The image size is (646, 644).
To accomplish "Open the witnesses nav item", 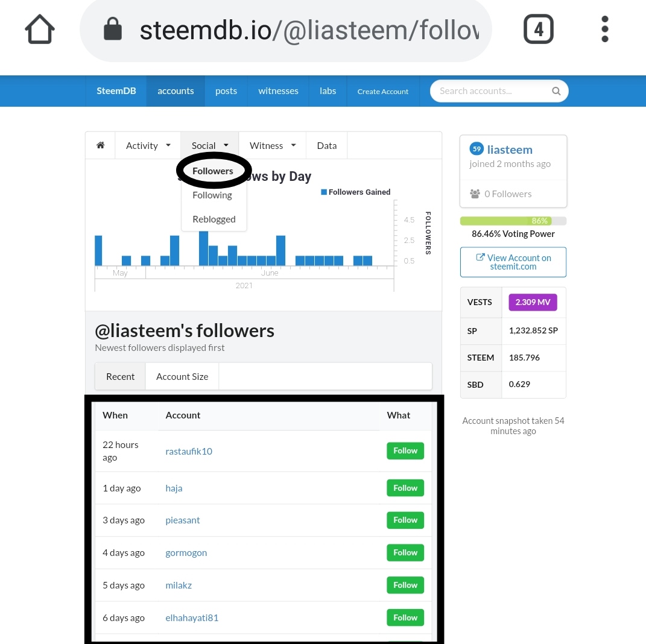I will 278,91.
